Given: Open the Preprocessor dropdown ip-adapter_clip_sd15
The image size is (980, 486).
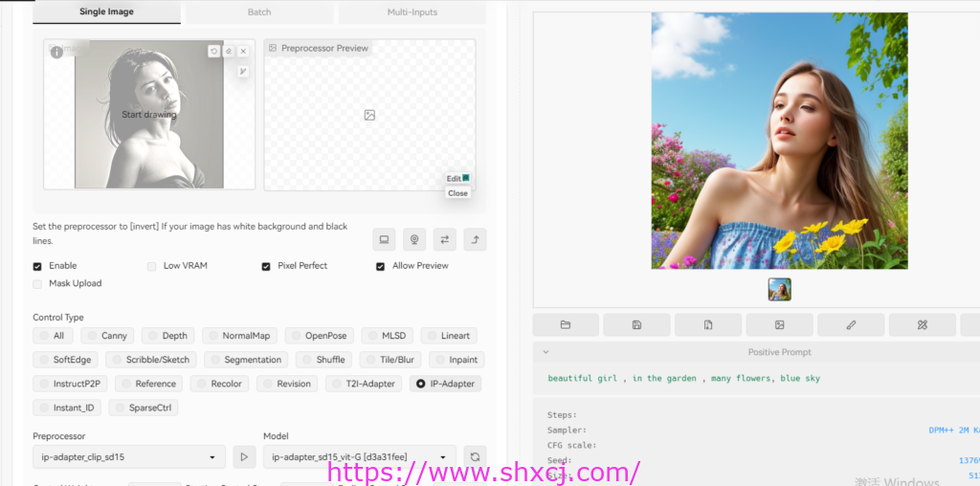Looking at the screenshot, I should (x=129, y=456).
